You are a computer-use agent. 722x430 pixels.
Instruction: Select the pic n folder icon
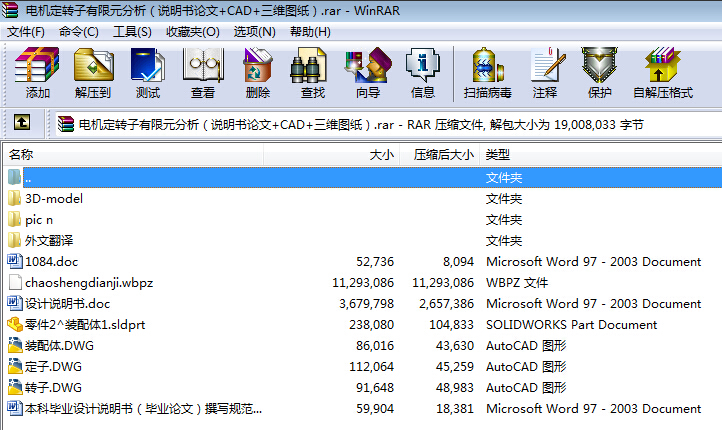click(14, 220)
